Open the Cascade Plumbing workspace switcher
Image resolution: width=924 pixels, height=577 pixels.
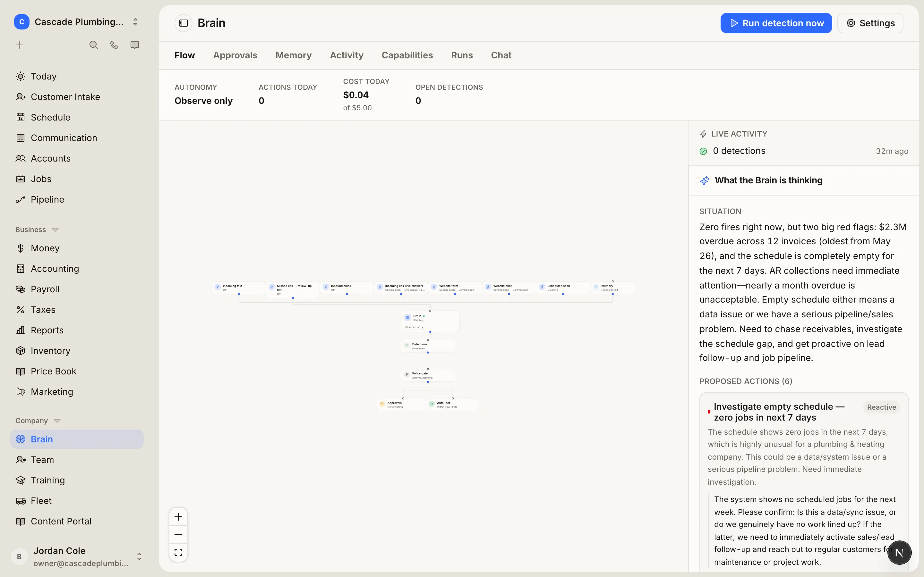coord(77,22)
